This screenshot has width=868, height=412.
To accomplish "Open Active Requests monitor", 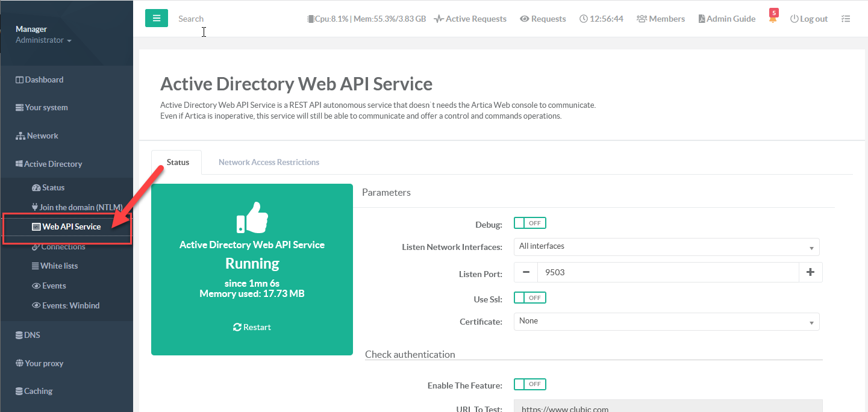I will [x=470, y=19].
